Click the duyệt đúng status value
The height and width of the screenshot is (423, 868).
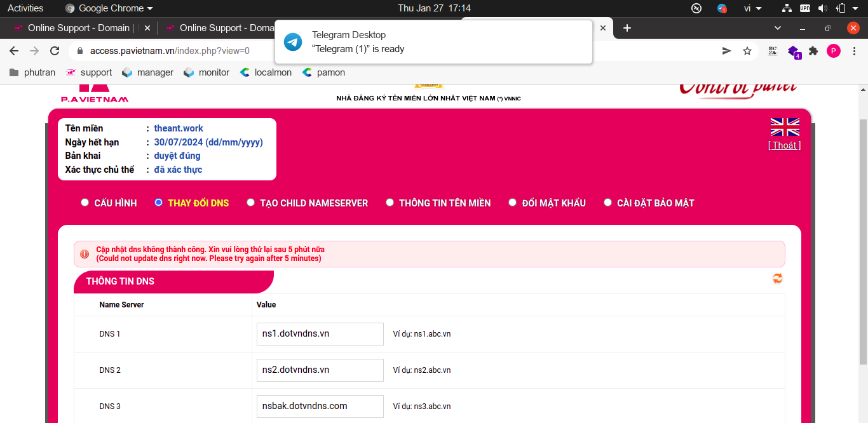point(177,156)
